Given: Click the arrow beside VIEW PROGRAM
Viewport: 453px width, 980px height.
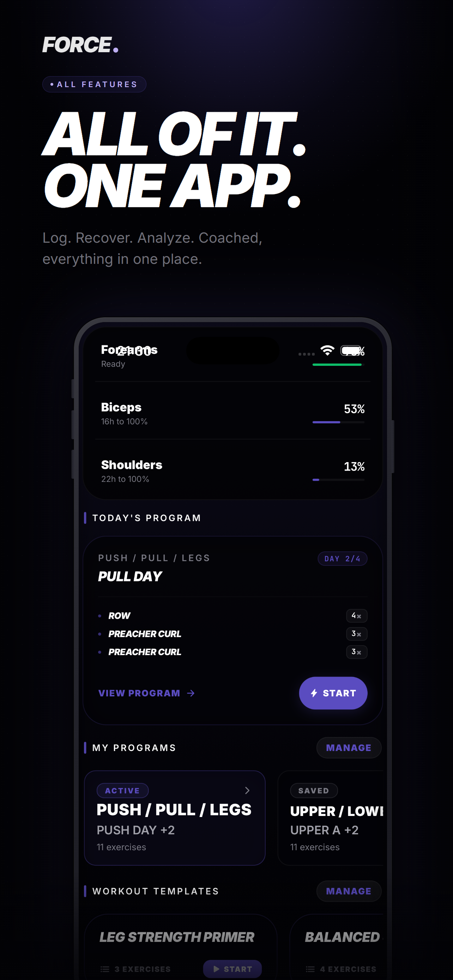Looking at the screenshot, I should point(191,693).
